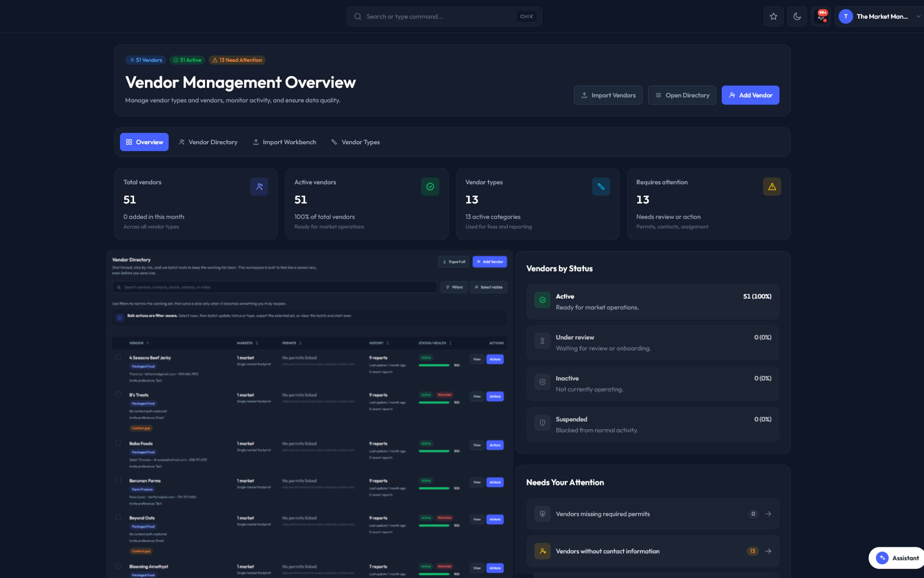
Task: Click arrow on Vendors without contact information
Action: pos(768,551)
